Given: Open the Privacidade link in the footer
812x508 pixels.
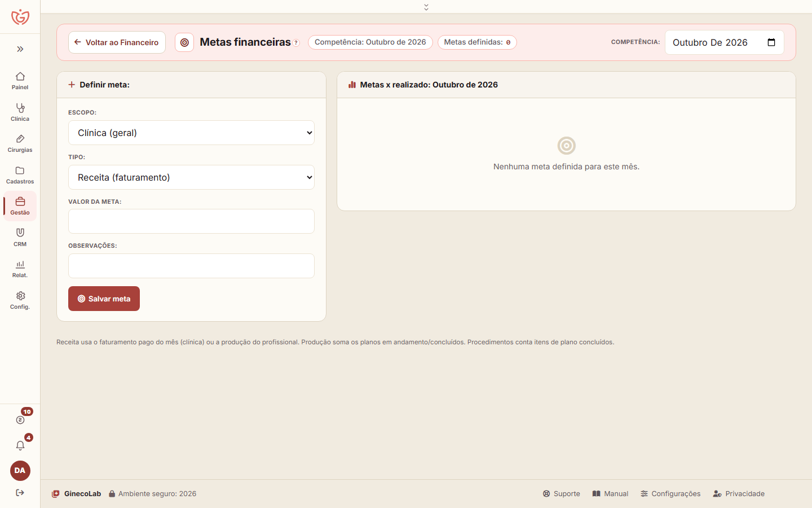Looking at the screenshot, I should (x=739, y=494).
